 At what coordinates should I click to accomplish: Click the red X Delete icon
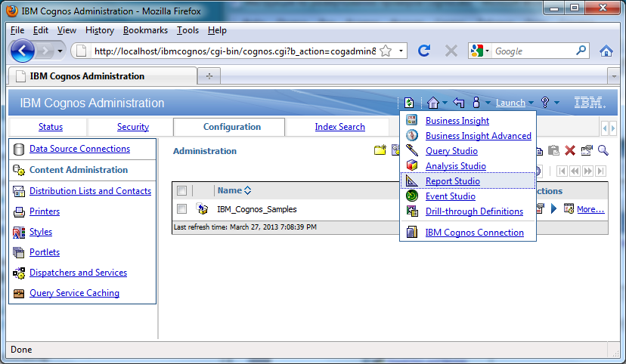click(x=570, y=150)
